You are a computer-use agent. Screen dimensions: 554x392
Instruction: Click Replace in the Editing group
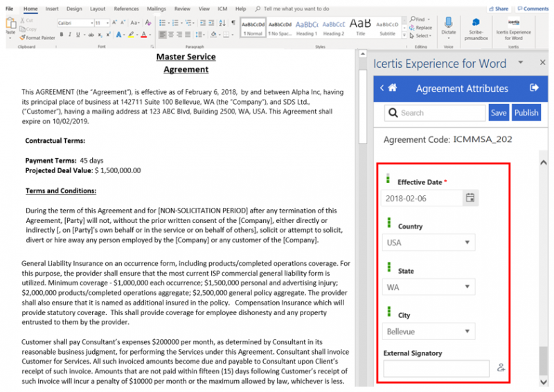click(420, 28)
